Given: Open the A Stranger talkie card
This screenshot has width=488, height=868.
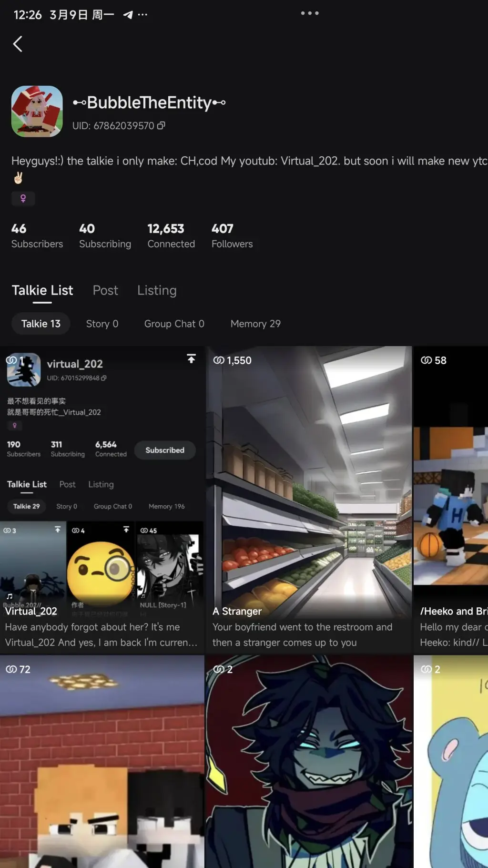Looking at the screenshot, I should coord(309,500).
